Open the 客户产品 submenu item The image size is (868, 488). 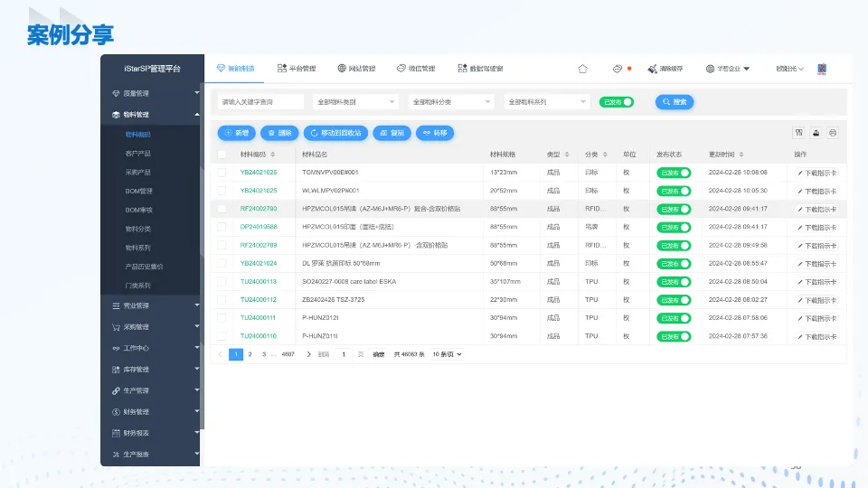[x=137, y=154]
